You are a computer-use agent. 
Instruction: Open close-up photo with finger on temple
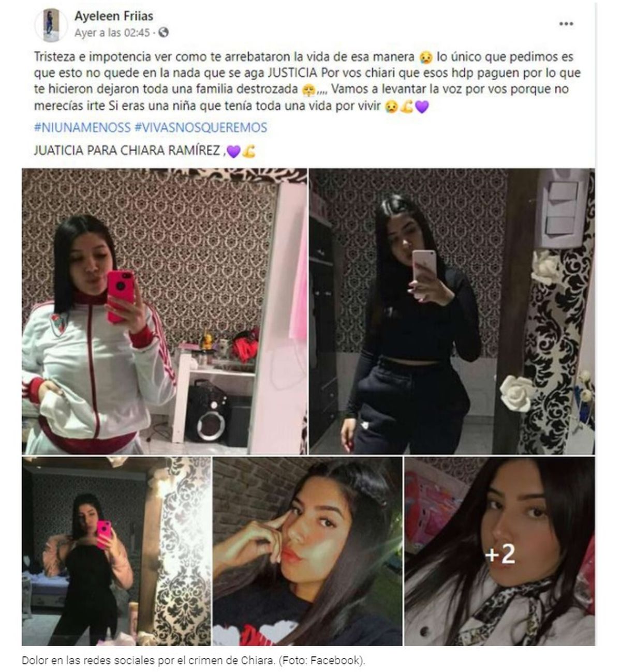[307, 551]
